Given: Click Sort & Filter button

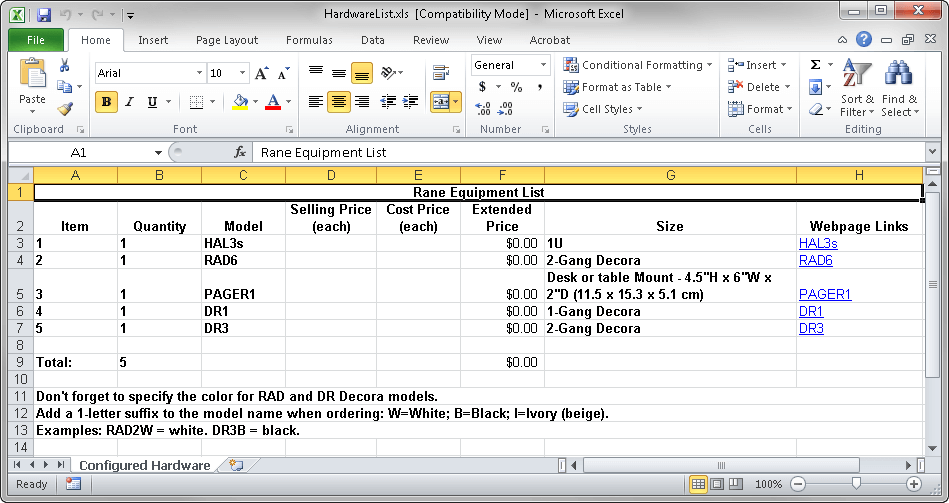Looking at the screenshot, I should point(856,88).
